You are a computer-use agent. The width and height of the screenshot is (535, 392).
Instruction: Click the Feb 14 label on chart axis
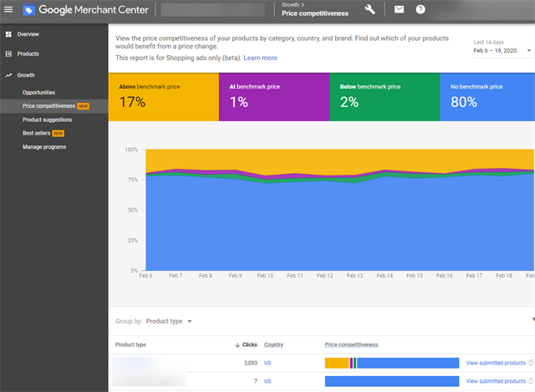(x=385, y=276)
